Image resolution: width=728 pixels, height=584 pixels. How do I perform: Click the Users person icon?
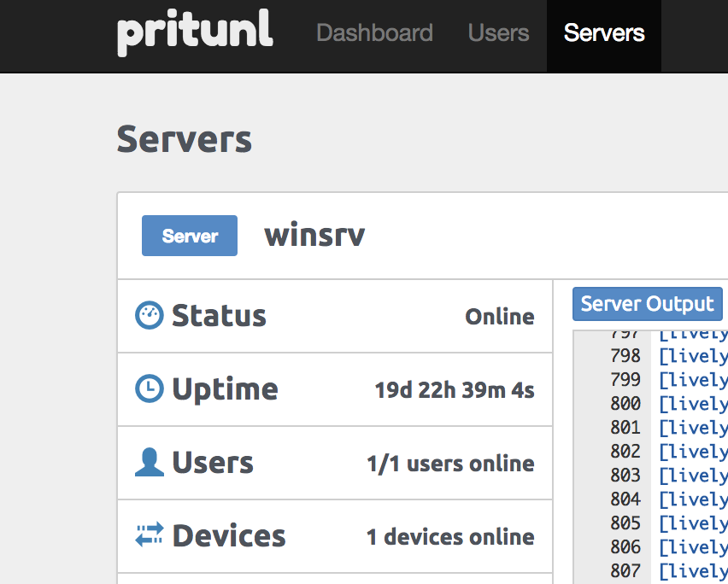click(149, 462)
